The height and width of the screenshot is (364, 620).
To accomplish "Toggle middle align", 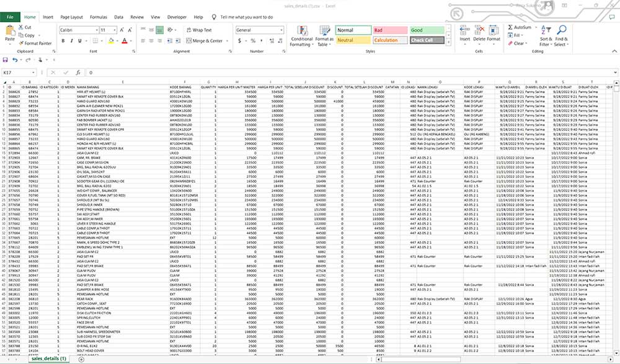I will [x=151, y=30].
